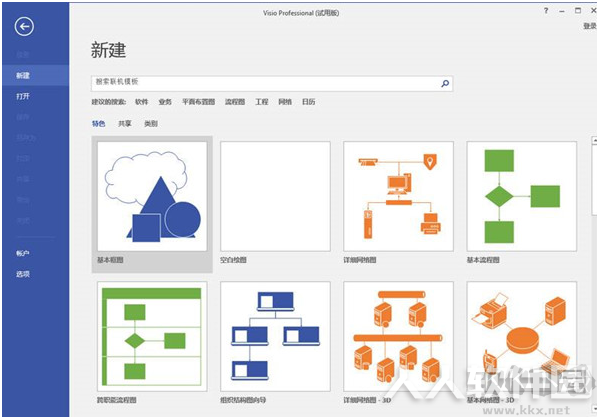Click the back arrow circle icon
The height and width of the screenshot is (417, 597).
point(24,27)
